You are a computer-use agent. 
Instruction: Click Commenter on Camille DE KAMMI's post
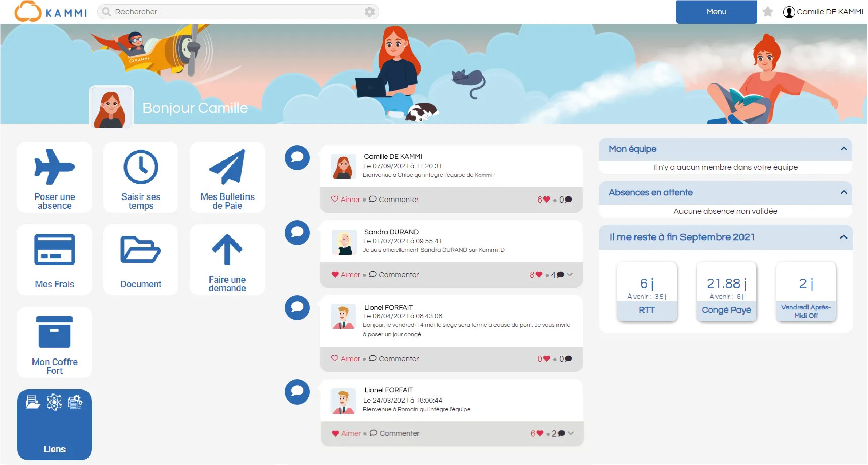click(394, 200)
